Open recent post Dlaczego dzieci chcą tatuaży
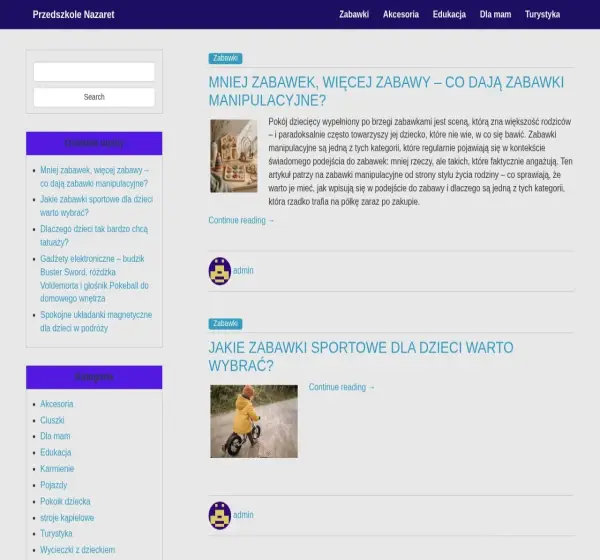 coord(94,235)
